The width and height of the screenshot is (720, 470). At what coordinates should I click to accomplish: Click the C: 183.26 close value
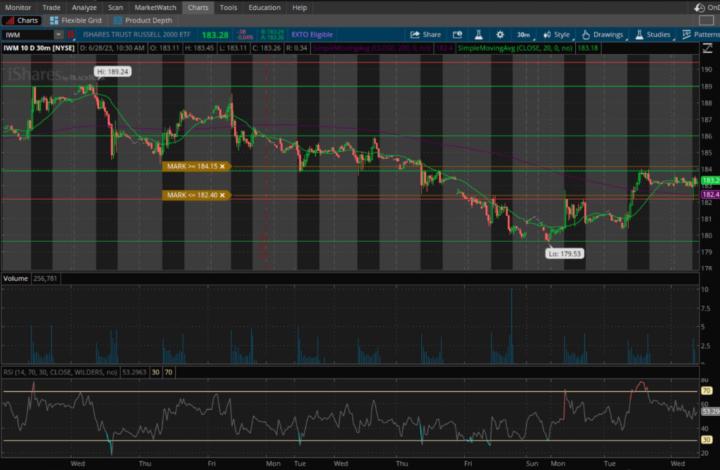(x=266, y=48)
